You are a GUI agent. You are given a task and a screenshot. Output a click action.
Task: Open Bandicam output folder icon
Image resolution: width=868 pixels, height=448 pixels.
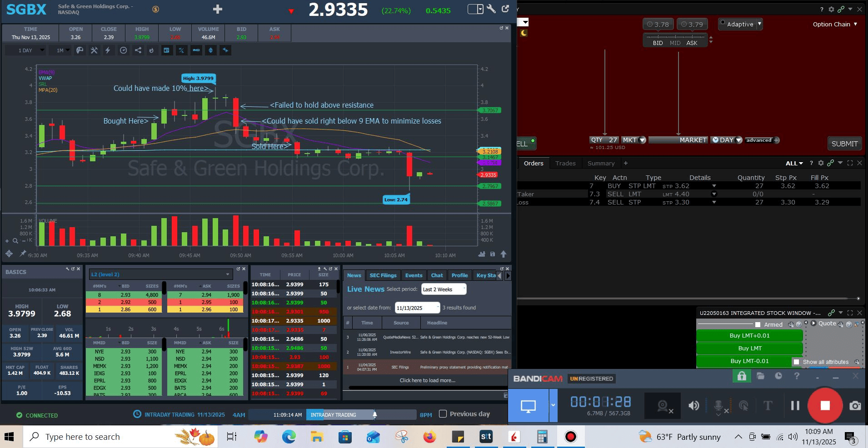(x=761, y=376)
